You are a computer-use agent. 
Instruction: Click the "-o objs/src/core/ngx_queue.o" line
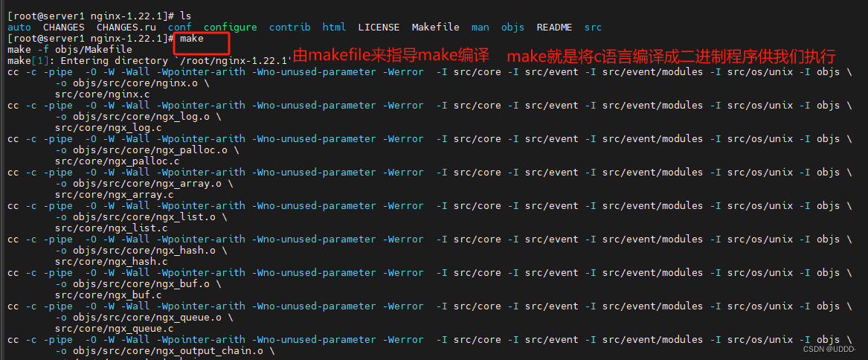point(144,318)
